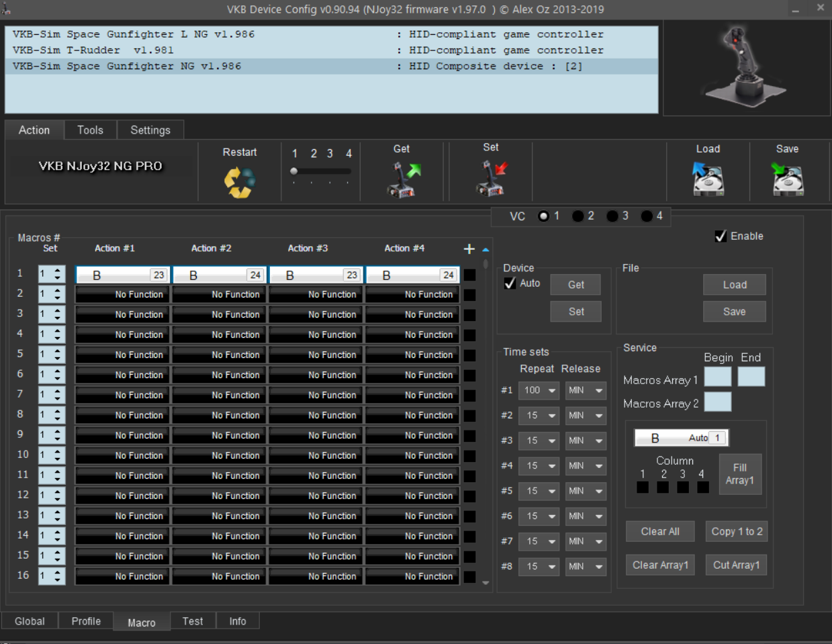Click the Load disk icon in toolbar

pyautogui.click(x=708, y=179)
